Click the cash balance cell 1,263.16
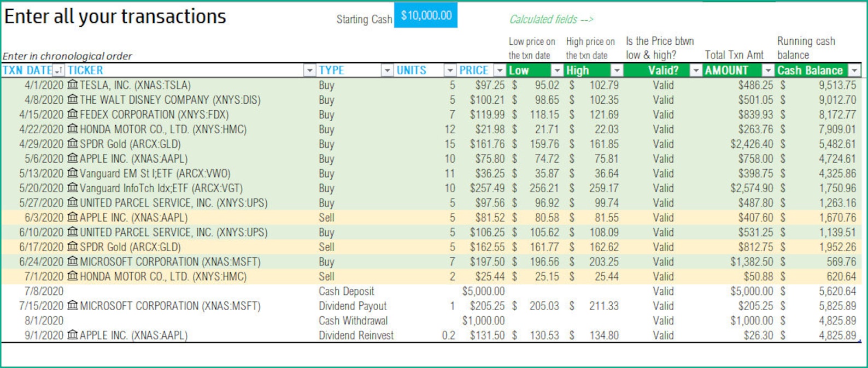Image resolution: width=868 pixels, height=368 pixels. (x=837, y=203)
